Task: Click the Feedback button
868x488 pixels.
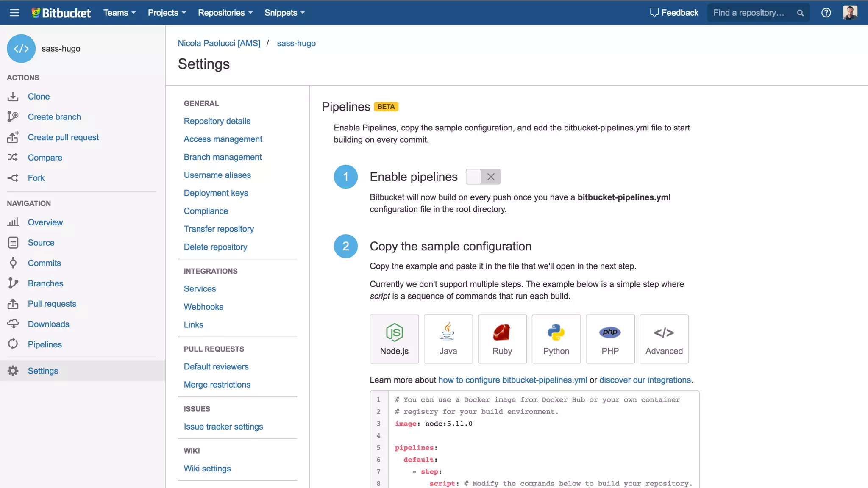Action: pos(674,13)
